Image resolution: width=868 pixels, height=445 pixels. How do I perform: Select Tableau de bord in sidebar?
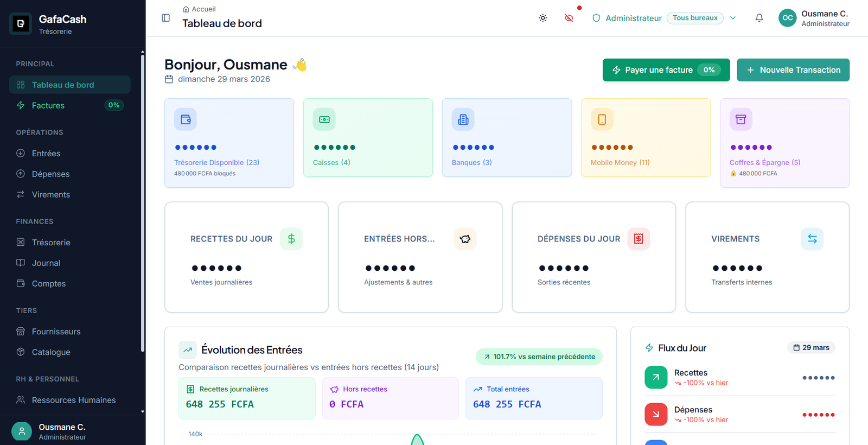tap(70, 85)
